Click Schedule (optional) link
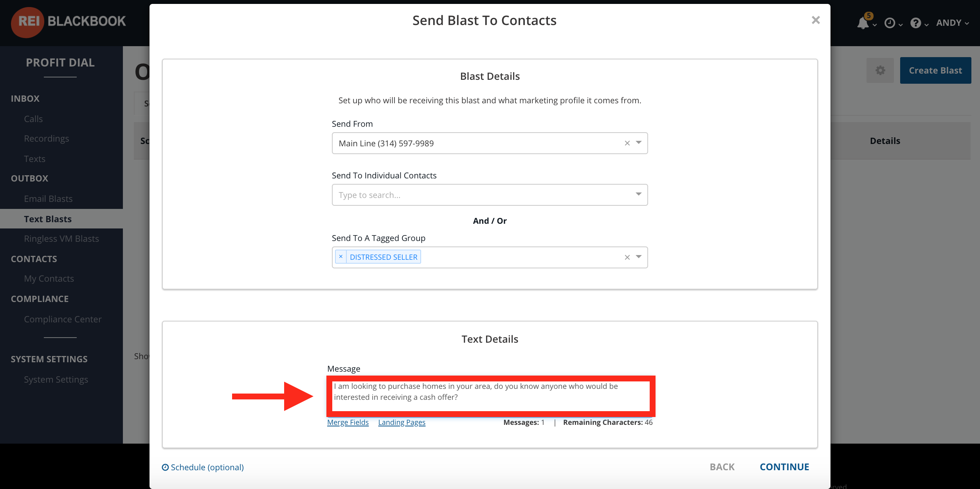This screenshot has height=489, width=980. [x=203, y=467]
